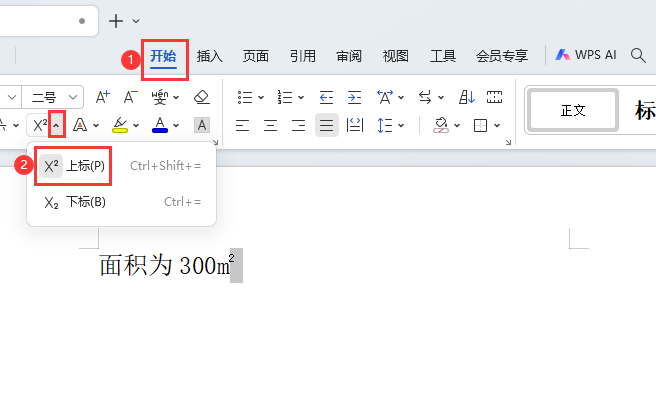Sort text with A-Z sort icon
656x399 pixels.
466,97
